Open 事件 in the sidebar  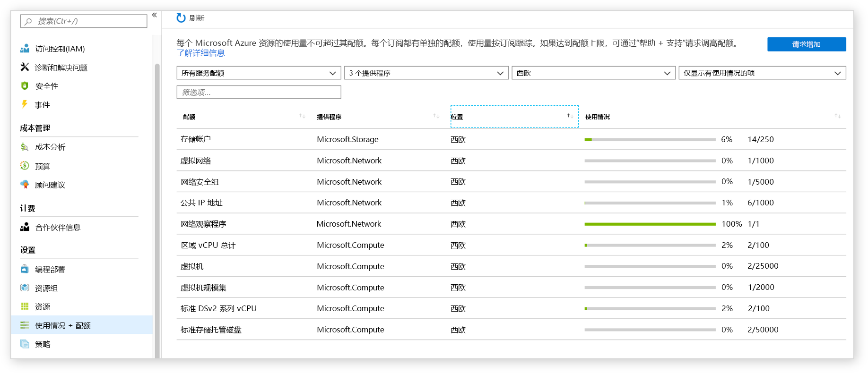(43, 105)
